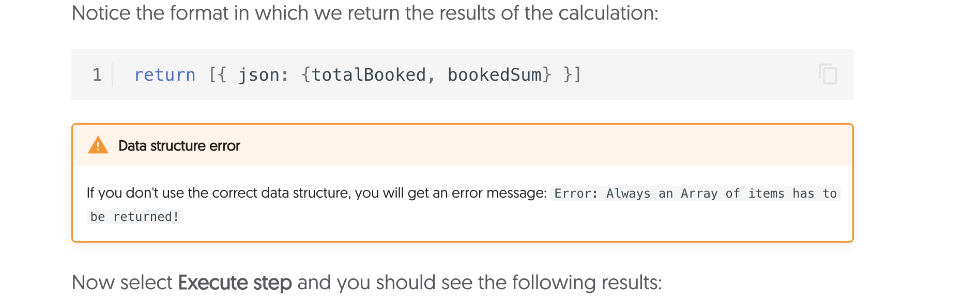Click the opening '[{' brackets in code
This screenshot has width=980, height=298.
[218, 74]
